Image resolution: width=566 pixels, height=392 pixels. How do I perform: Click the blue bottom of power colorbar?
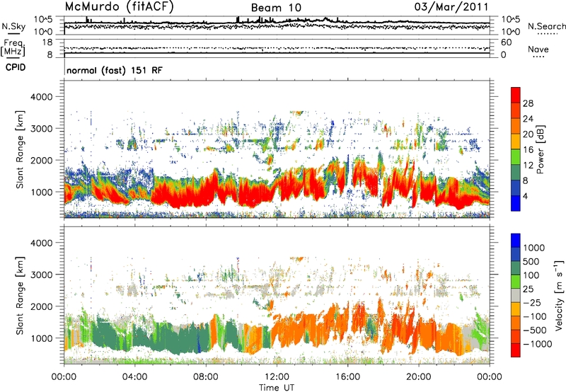[x=516, y=203]
